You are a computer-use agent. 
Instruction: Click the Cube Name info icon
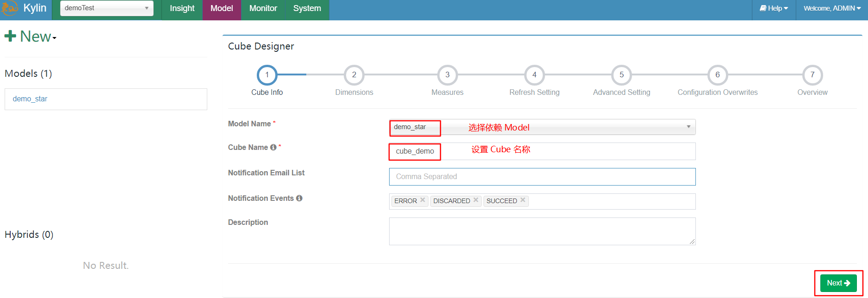point(273,148)
